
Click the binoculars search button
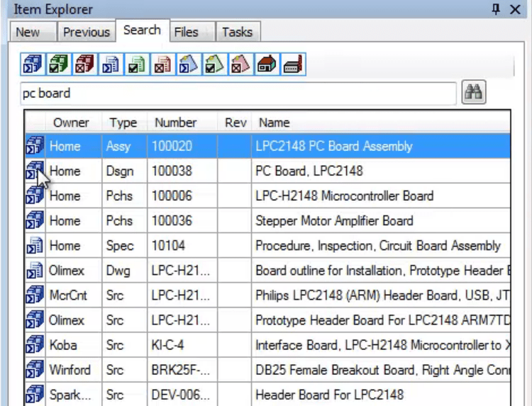coord(474,92)
